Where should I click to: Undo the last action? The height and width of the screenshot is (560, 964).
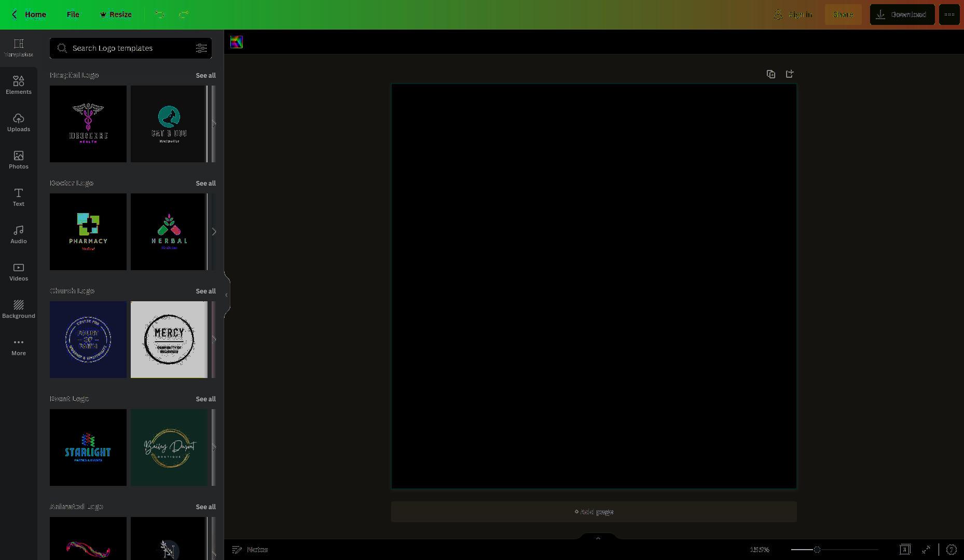click(x=160, y=15)
